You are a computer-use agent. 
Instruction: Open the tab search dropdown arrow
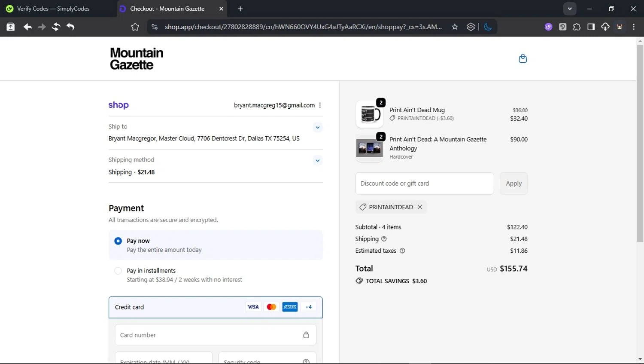coord(570,9)
